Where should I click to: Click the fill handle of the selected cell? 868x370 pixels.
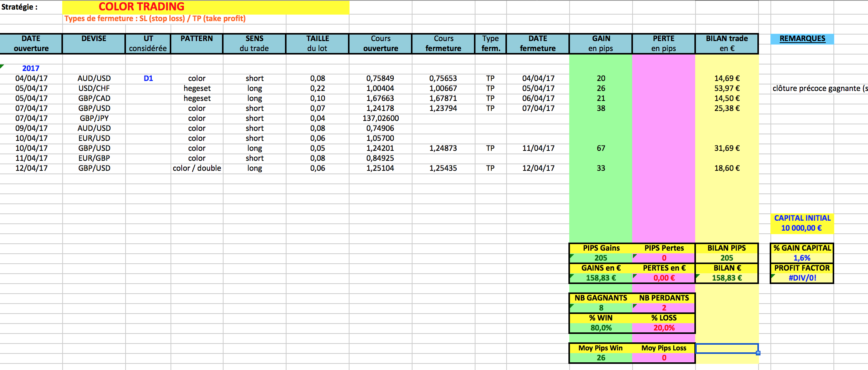[x=758, y=353]
